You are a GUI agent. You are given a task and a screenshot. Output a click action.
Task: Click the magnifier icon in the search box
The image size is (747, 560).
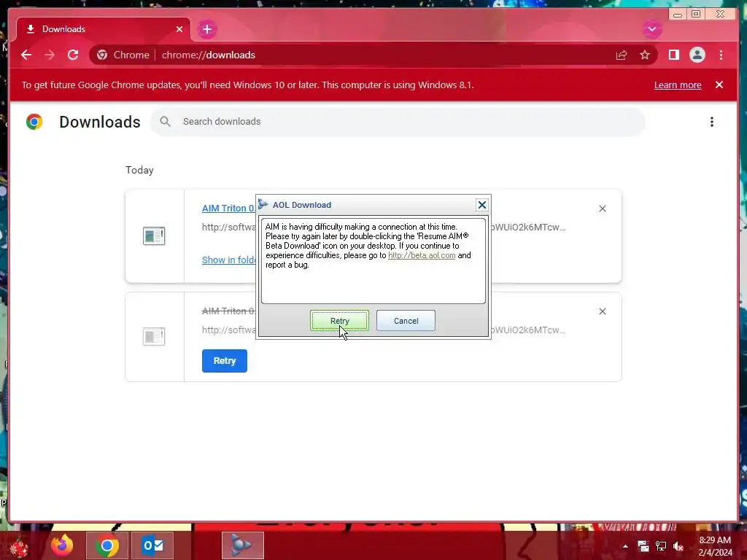click(165, 122)
